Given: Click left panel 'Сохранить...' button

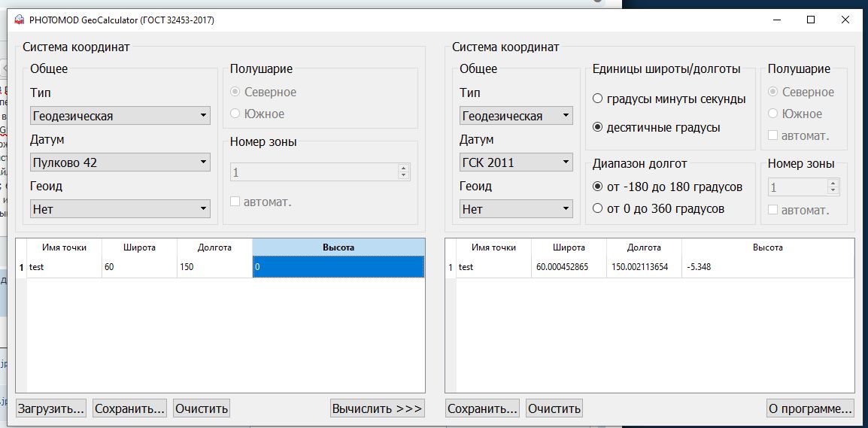Looking at the screenshot, I should click(x=129, y=408).
